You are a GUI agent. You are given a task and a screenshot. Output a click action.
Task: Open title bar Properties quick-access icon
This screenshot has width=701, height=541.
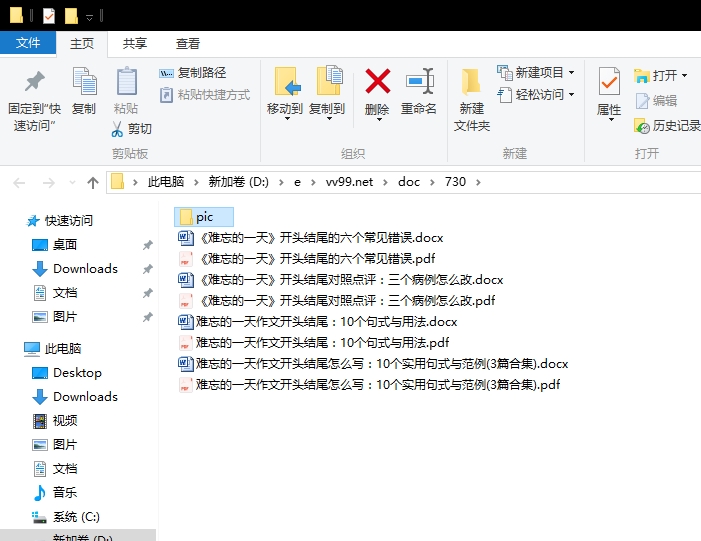[x=49, y=16]
